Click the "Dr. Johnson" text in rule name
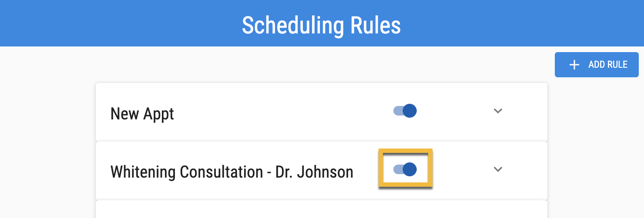 pos(314,172)
